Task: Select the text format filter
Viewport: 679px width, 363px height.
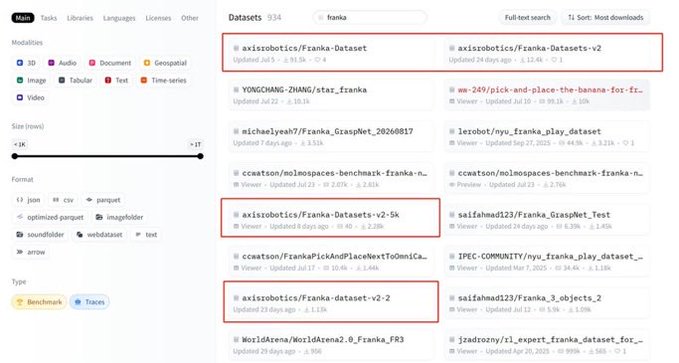Action: coord(146,234)
